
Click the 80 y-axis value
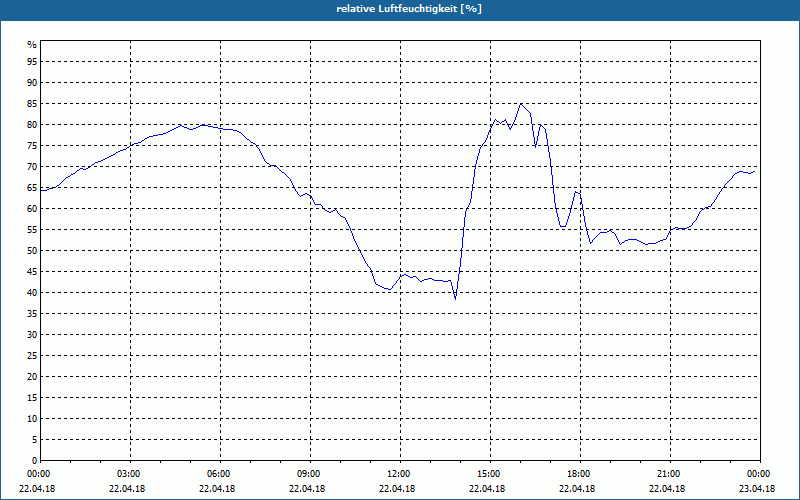(32, 124)
